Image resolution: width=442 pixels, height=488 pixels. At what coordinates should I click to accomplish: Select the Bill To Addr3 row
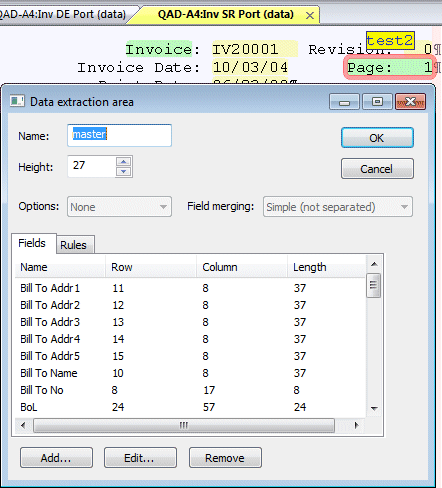pyautogui.click(x=190, y=322)
